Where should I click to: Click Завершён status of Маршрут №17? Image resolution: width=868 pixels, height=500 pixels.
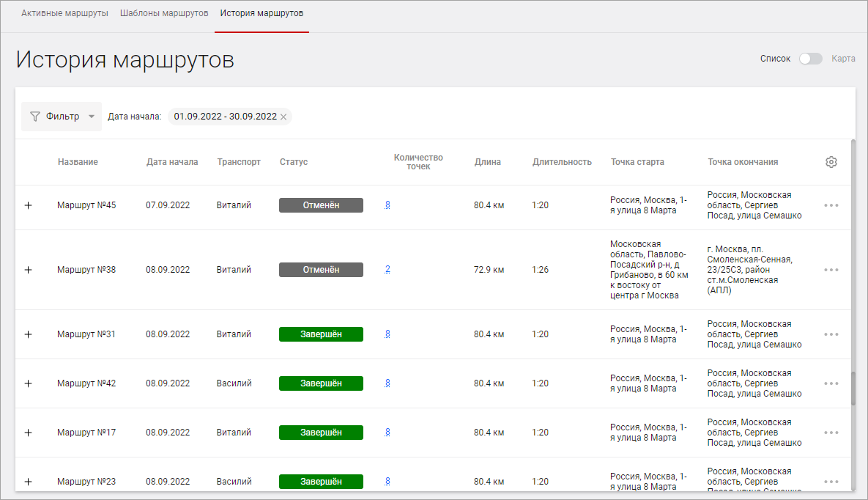tap(321, 433)
